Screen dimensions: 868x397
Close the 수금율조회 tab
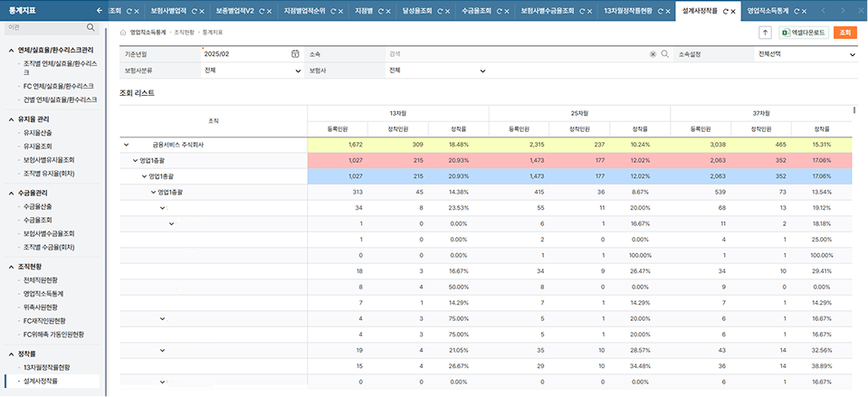507,11
